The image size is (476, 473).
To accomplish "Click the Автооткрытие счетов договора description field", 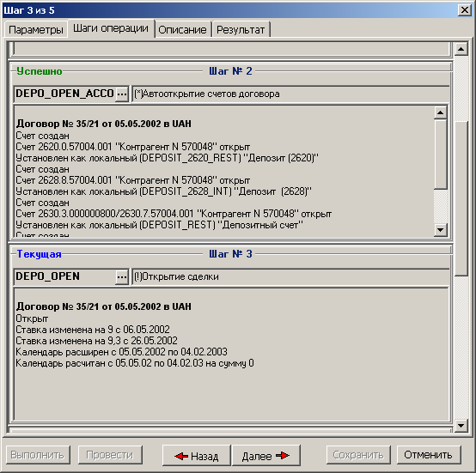I will (290, 94).
